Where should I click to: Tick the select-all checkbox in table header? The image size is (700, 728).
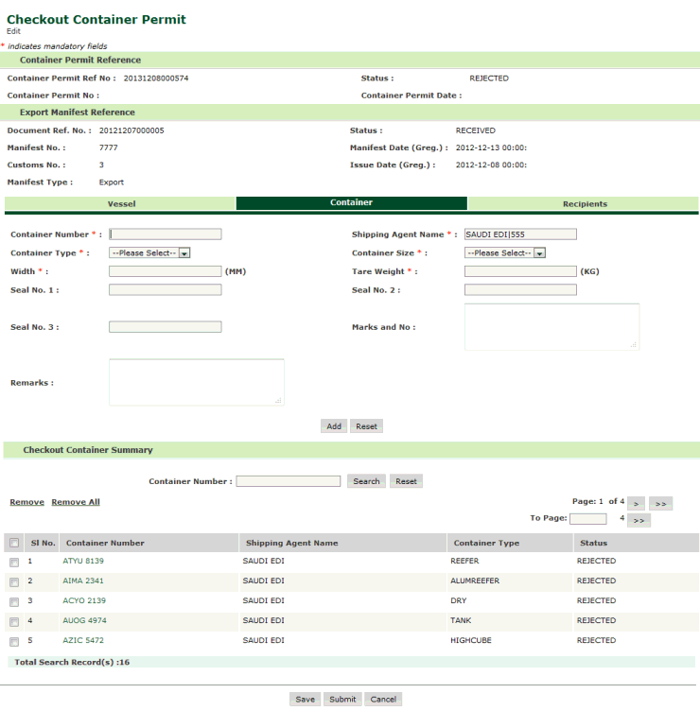(x=14, y=543)
